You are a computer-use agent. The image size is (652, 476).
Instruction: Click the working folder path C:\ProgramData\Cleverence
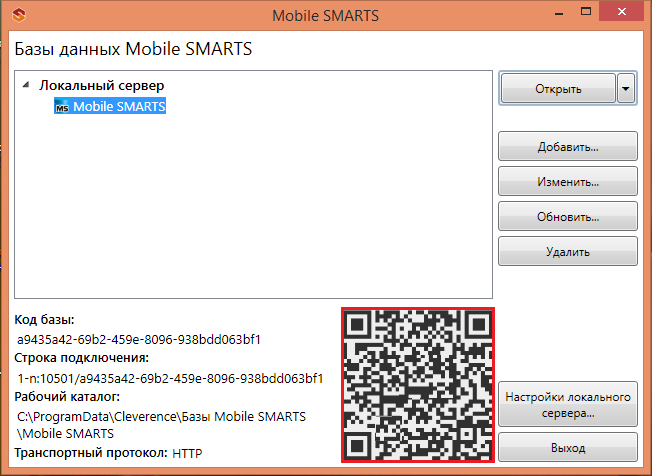(x=161, y=425)
